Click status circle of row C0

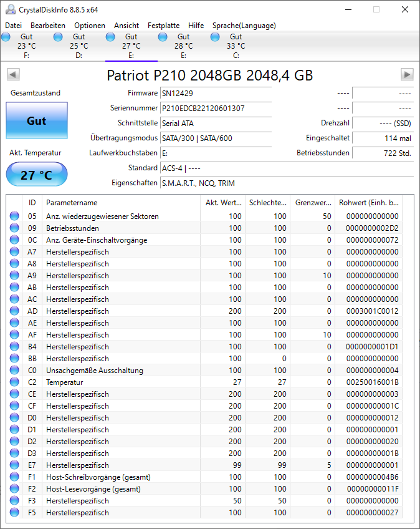coord(14,370)
